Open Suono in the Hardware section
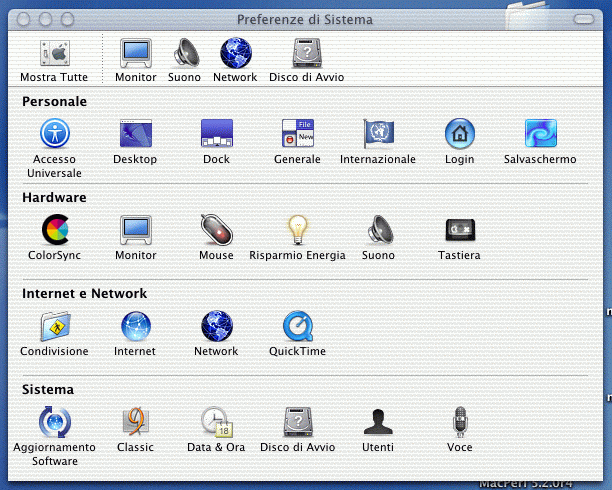The height and width of the screenshot is (490, 612). [381, 229]
